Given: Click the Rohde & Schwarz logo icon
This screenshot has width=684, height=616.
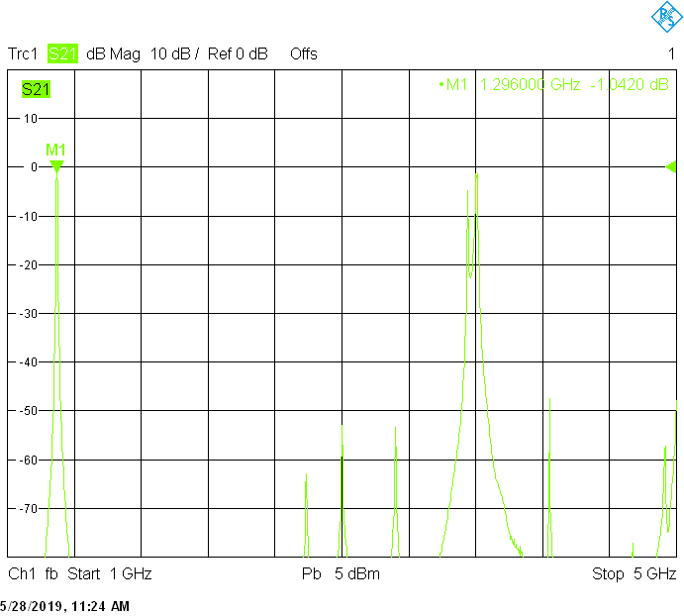Looking at the screenshot, I should point(663,17).
